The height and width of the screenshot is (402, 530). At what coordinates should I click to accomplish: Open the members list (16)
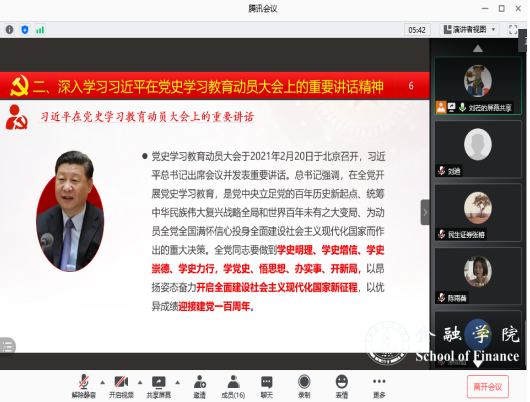(x=233, y=386)
